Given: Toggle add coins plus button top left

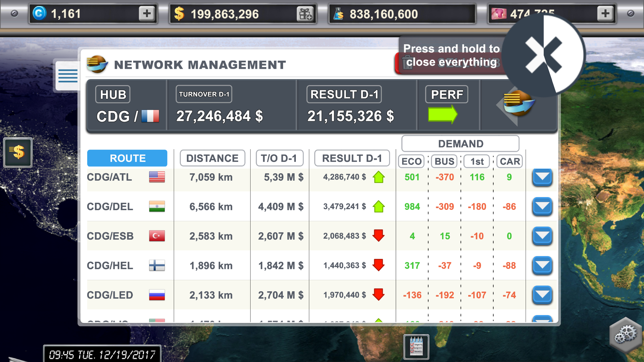Looking at the screenshot, I should pos(147,14).
